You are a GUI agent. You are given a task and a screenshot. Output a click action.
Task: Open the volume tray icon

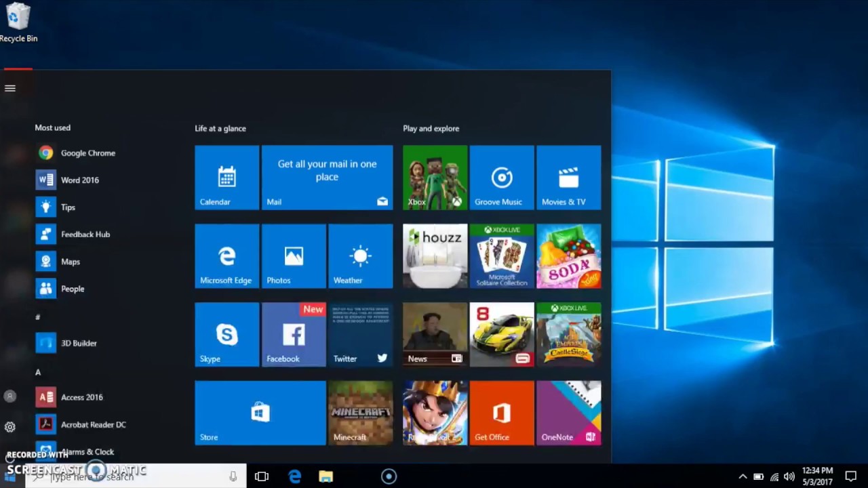tap(789, 476)
